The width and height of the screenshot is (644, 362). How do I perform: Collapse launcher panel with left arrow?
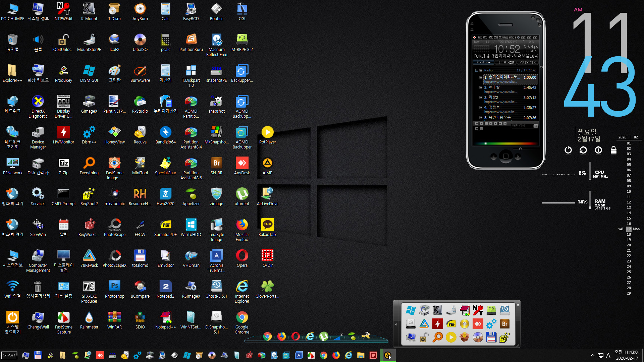(x=396, y=324)
